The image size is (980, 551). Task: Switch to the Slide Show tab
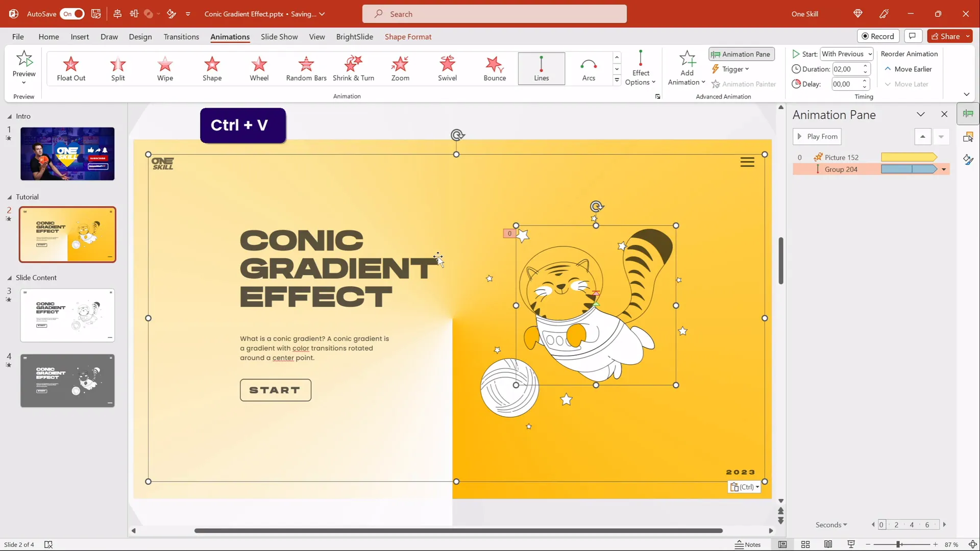pyautogui.click(x=279, y=36)
